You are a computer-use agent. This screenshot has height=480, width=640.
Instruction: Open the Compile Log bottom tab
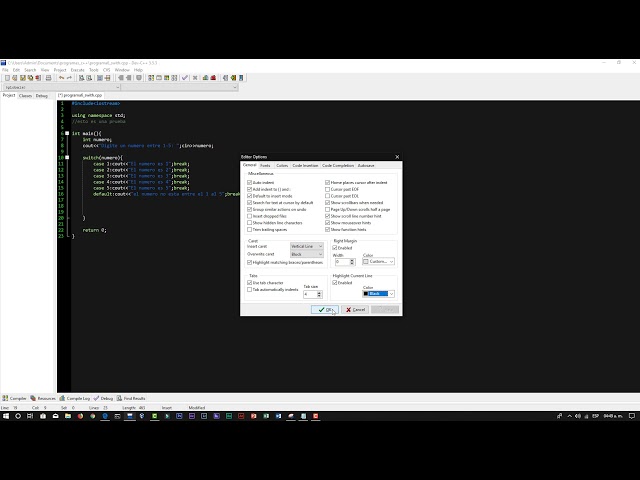click(x=75, y=398)
